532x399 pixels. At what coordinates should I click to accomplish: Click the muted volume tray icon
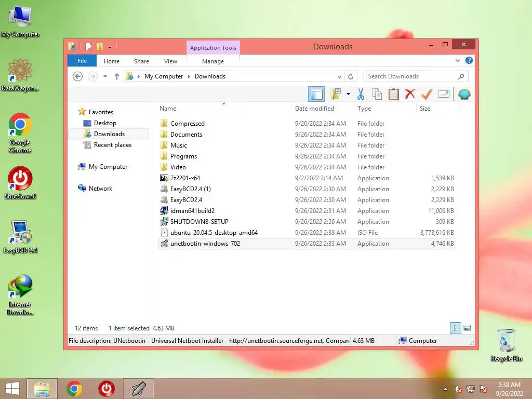pos(458,389)
